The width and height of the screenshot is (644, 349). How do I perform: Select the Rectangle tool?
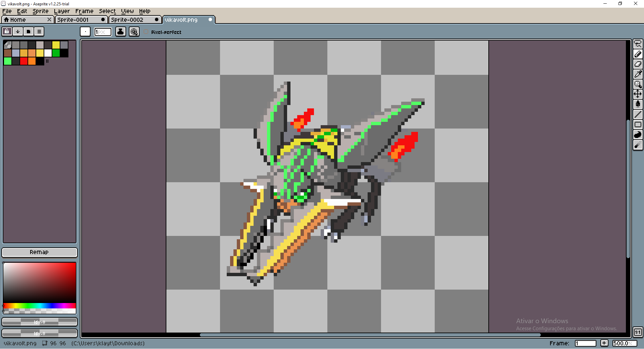[638, 124]
